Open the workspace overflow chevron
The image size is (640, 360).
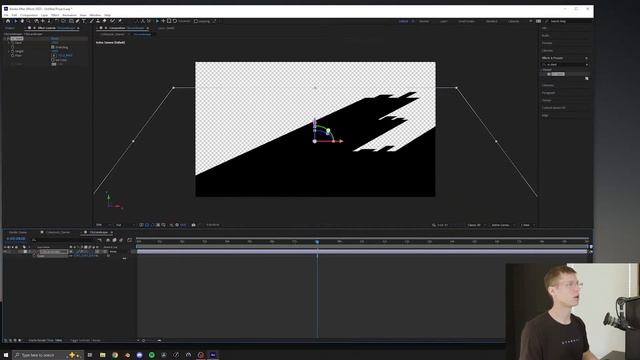(531, 21)
